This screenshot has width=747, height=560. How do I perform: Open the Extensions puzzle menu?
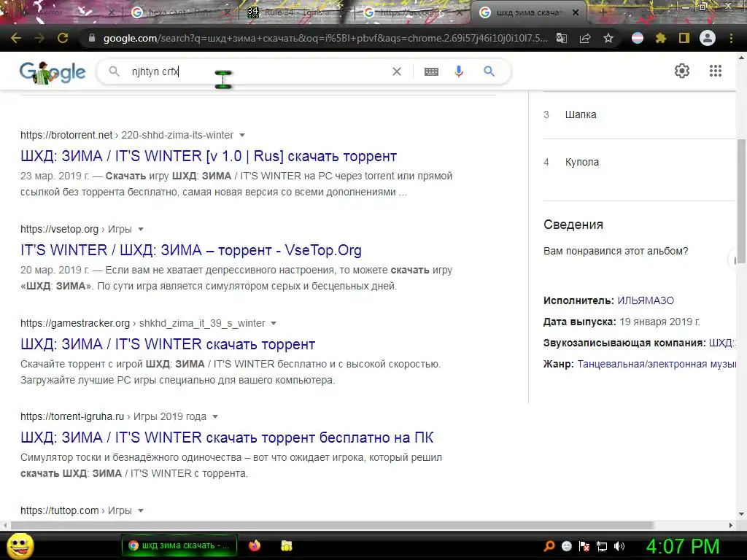click(x=660, y=38)
